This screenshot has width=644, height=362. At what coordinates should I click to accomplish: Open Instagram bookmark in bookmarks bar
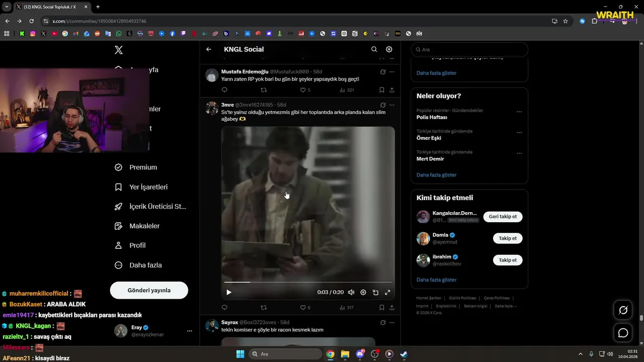click(x=33, y=34)
